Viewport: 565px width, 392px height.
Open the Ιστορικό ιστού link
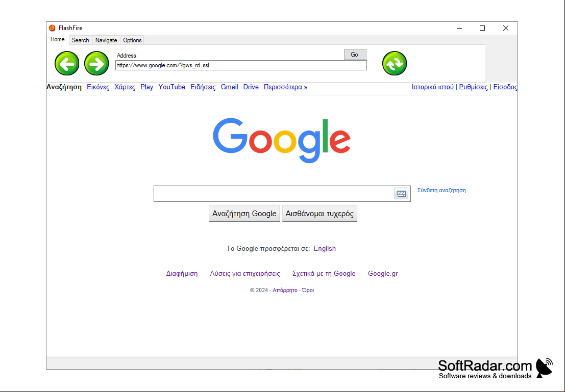coord(433,87)
